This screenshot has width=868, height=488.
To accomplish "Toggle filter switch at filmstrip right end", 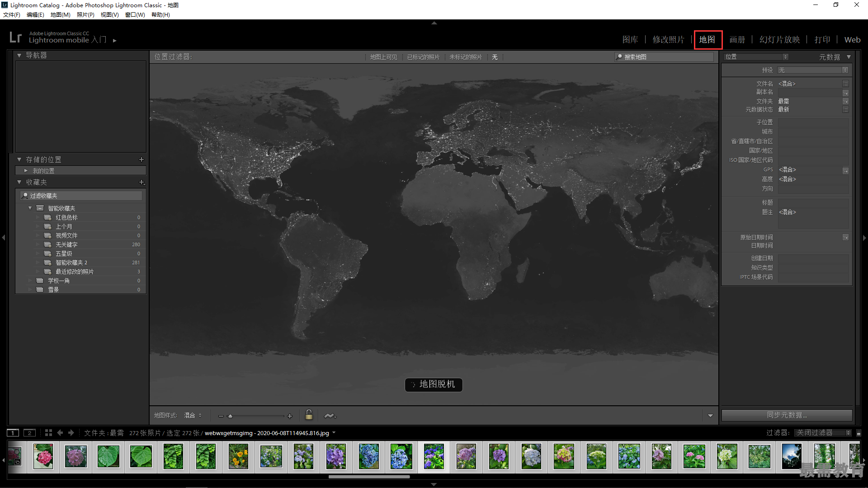I will pyautogui.click(x=859, y=433).
